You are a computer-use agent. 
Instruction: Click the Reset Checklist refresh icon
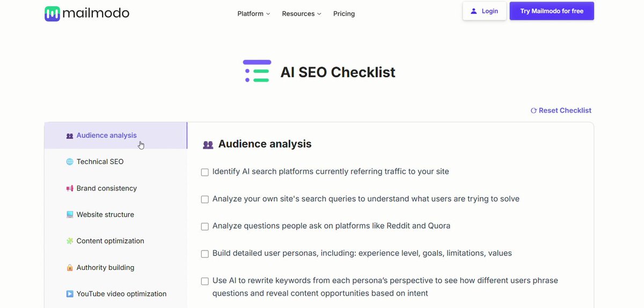pos(533,111)
